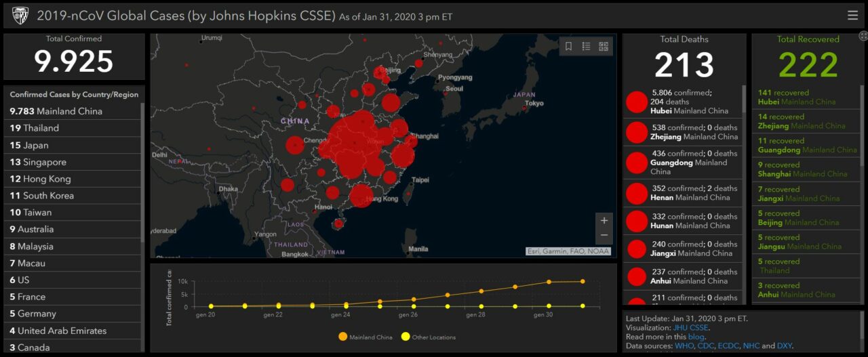The width and height of the screenshot is (868, 357).
Task: Select the 7 recovered Jiangxi entry
Action: (806, 194)
